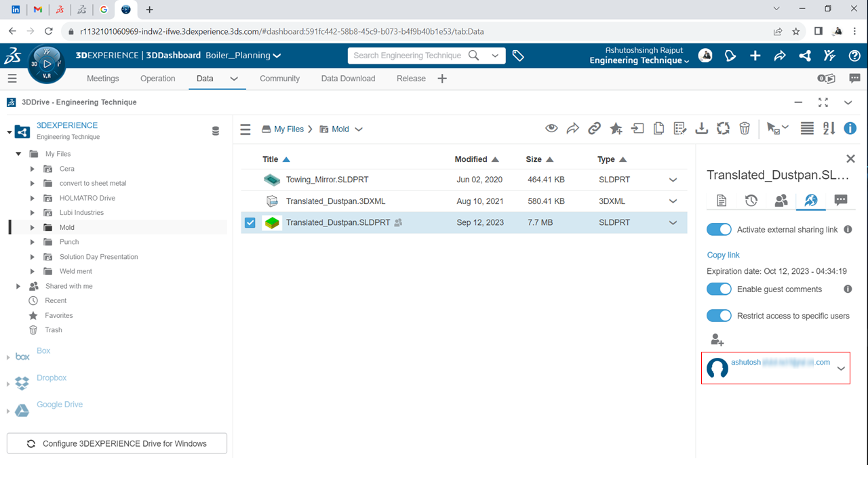Open the user profile picture menu
The image size is (868, 488).
pos(705,56)
